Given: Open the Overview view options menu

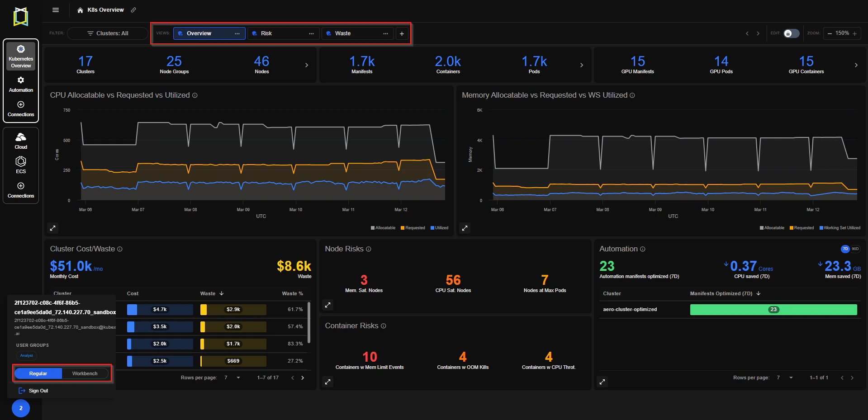Looking at the screenshot, I should [x=237, y=33].
